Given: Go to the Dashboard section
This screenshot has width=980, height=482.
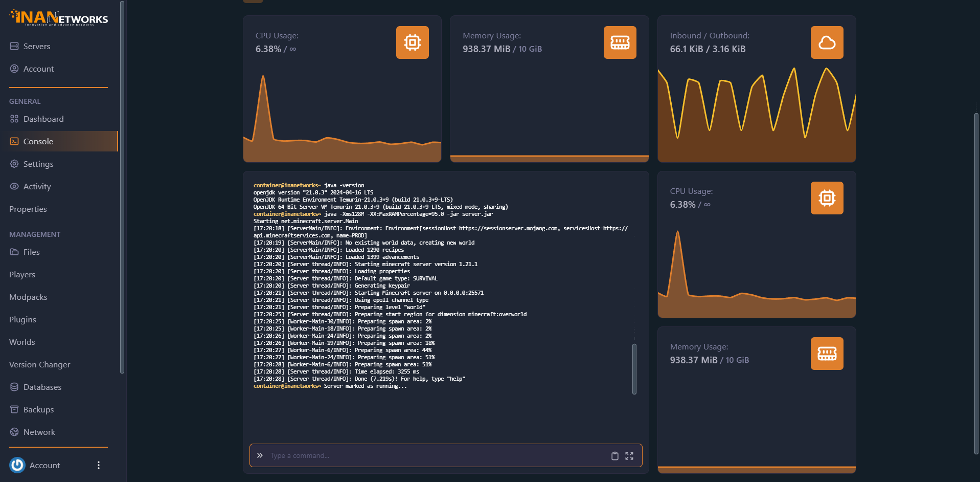Looking at the screenshot, I should (43, 119).
